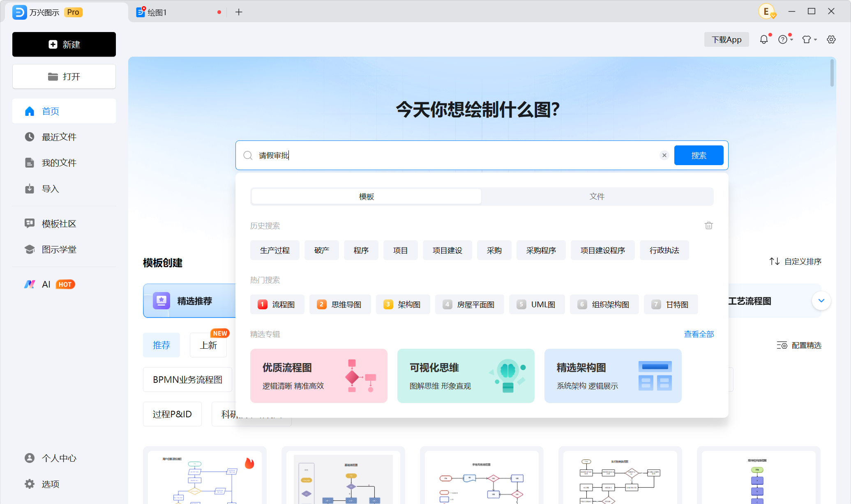Open the settings gear icon at top right

tap(831, 39)
